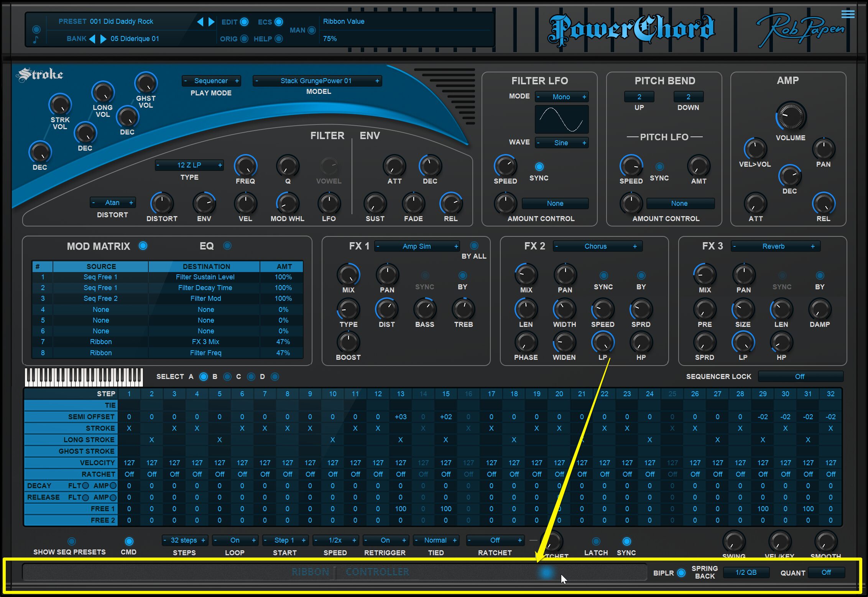Click the LONG VOL knob
The image size is (868, 597).
coord(103,92)
